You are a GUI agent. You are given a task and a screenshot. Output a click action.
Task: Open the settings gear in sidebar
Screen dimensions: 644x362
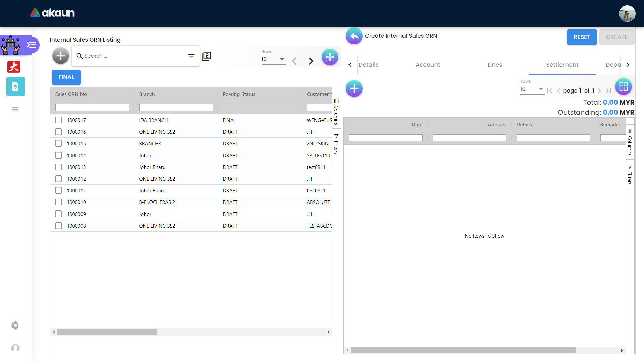15,325
